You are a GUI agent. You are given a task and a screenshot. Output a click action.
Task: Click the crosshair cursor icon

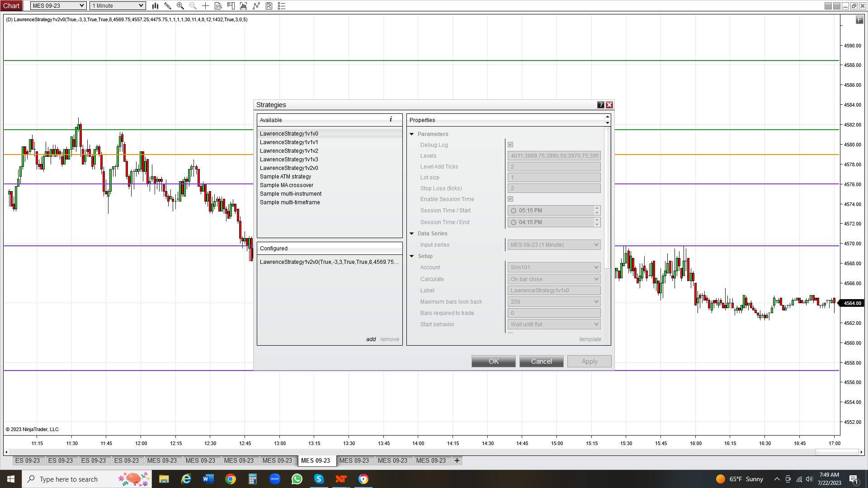click(205, 6)
